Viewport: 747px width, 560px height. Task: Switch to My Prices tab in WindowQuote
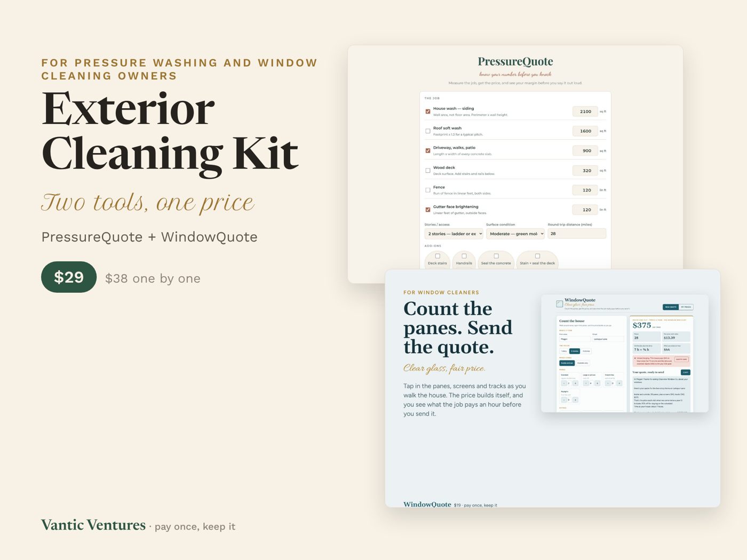[x=686, y=307]
